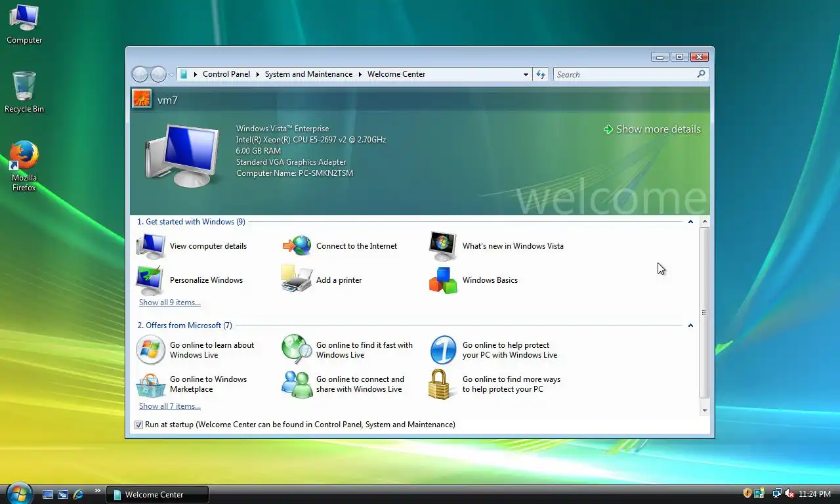The width and height of the screenshot is (840, 504).
Task: Open What's new in Windows Vista icon
Action: coord(443,246)
